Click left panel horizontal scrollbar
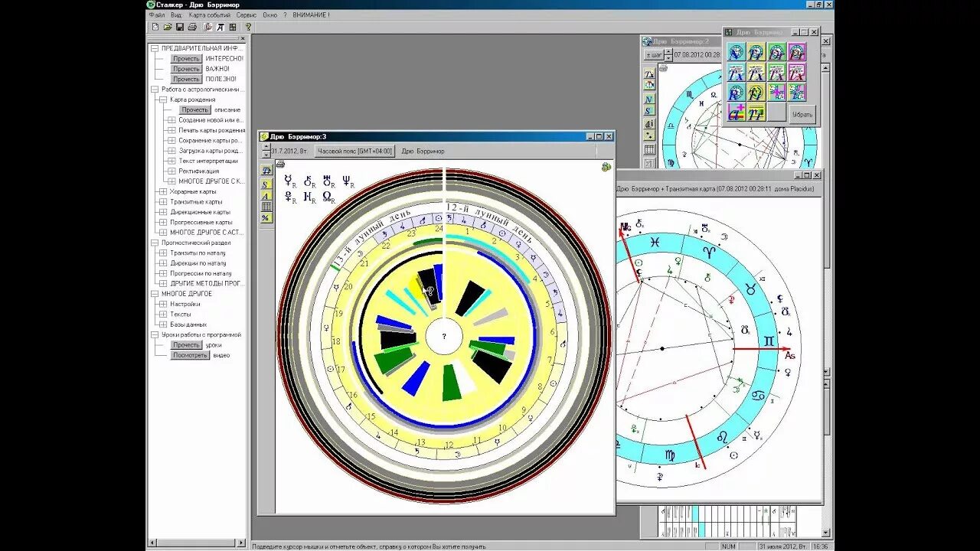980x551 pixels. click(198, 543)
